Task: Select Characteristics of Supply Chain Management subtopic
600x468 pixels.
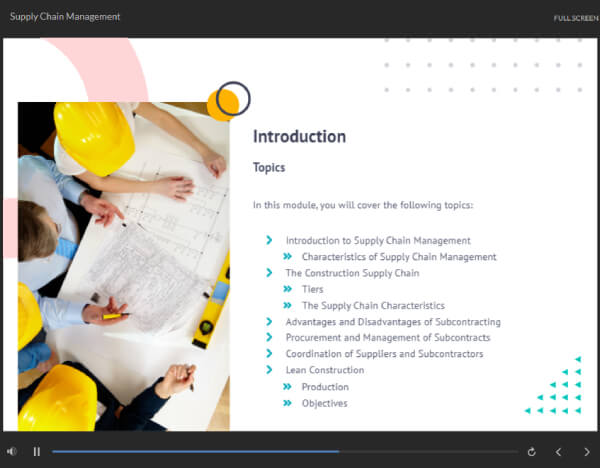Action: pyautogui.click(x=399, y=257)
